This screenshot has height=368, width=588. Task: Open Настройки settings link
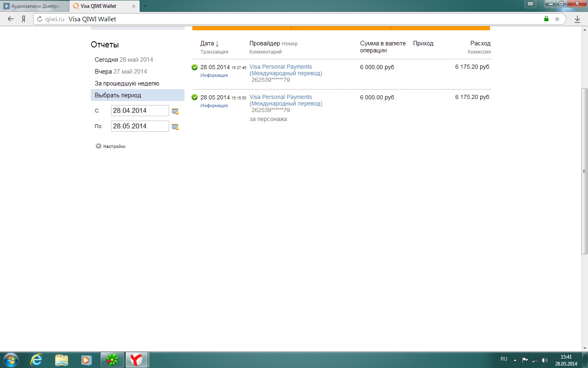[114, 146]
